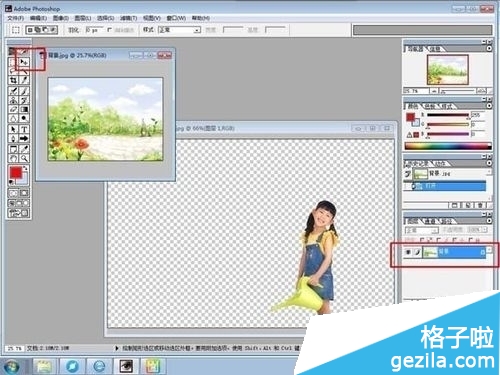Select the Slice tool

click(x=24, y=80)
